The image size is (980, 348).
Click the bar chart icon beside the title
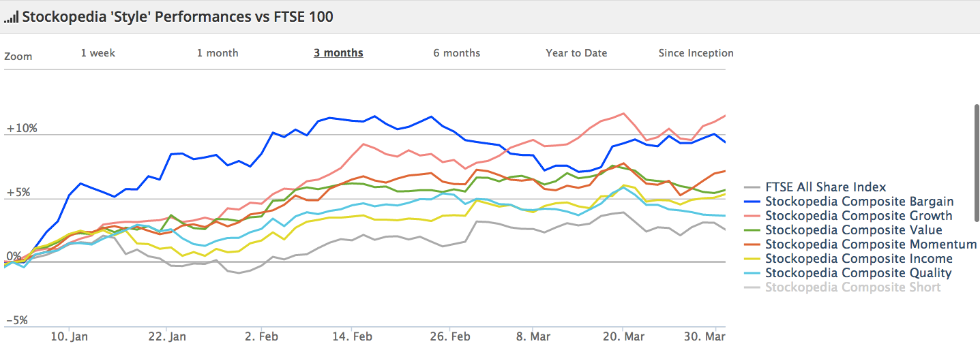point(11,17)
